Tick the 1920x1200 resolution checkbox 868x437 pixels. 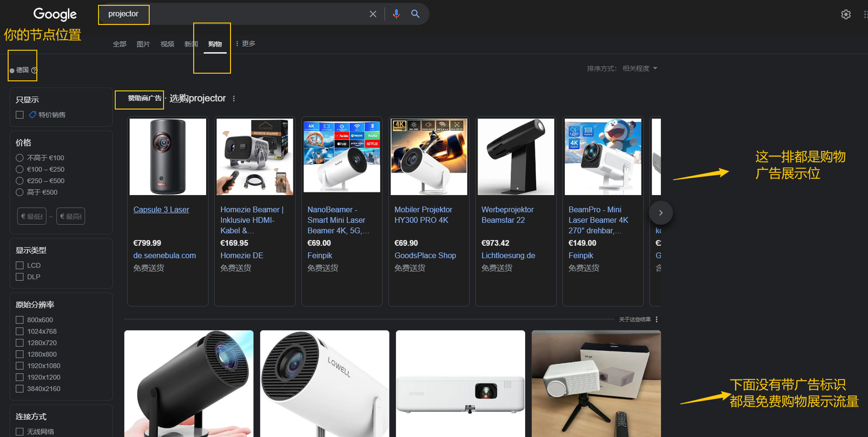(20, 377)
